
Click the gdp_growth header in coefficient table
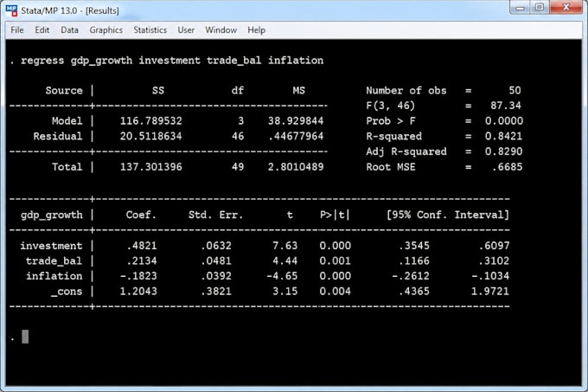51,215
